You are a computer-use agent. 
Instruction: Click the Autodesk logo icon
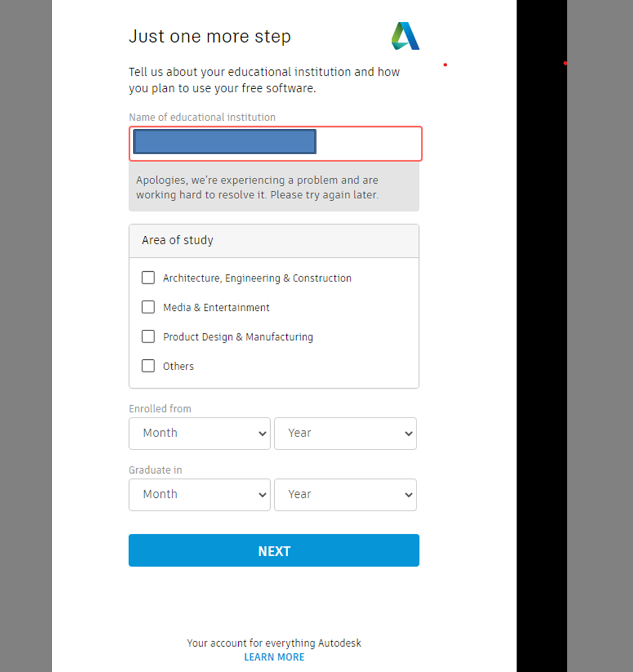pyautogui.click(x=405, y=36)
